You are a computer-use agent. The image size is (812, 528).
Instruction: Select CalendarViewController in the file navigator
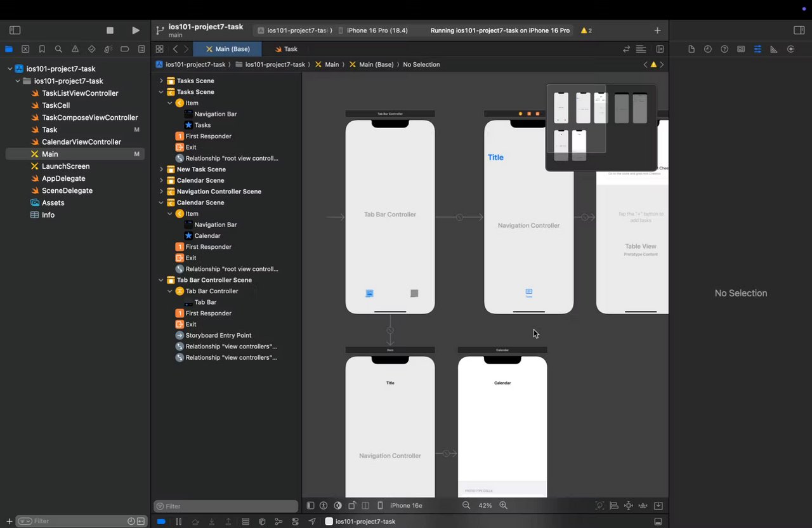(81, 142)
